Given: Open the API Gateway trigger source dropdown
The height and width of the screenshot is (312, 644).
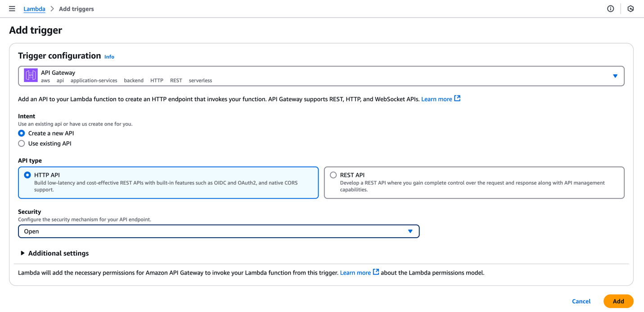Looking at the screenshot, I should click(x=615, y=76).
